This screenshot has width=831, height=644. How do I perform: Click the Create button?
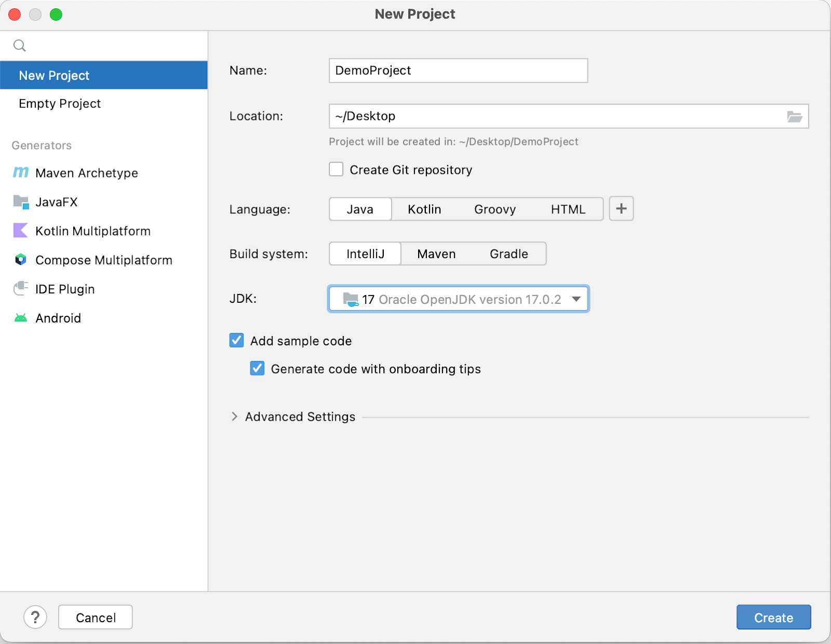[x=773, y=617]
